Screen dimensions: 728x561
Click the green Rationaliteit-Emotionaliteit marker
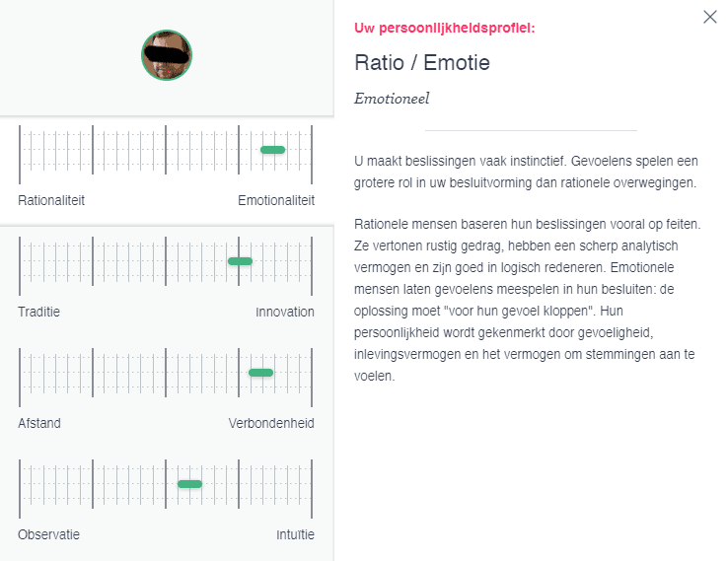(272, 150)
